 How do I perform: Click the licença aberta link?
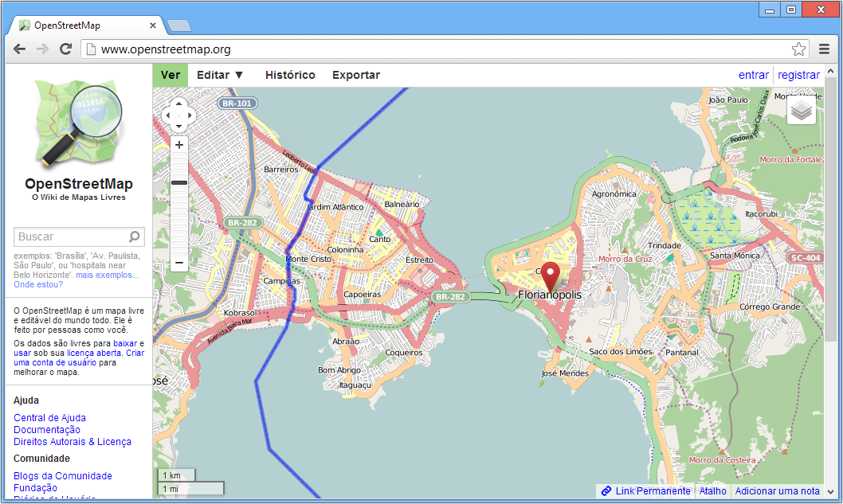(94, 353)
